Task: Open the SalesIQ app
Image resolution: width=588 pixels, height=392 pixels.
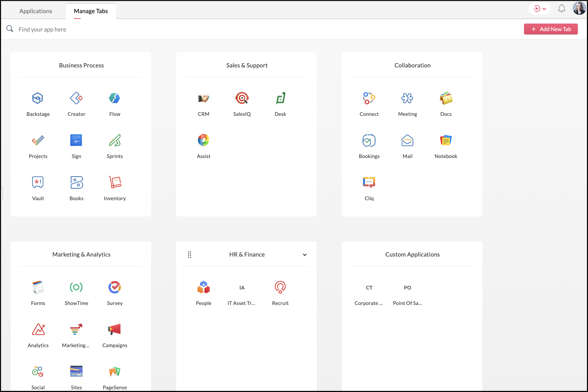Action: 242,98
